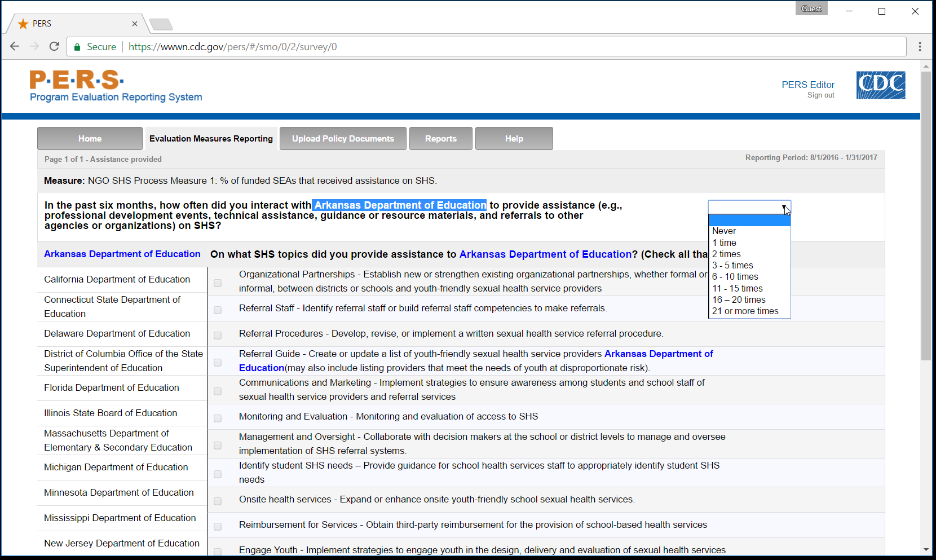Collapse the interaction frequency dropdown
Image resolution: width=936 pixels, height=560 pixels.
click(x=749, y=207)
